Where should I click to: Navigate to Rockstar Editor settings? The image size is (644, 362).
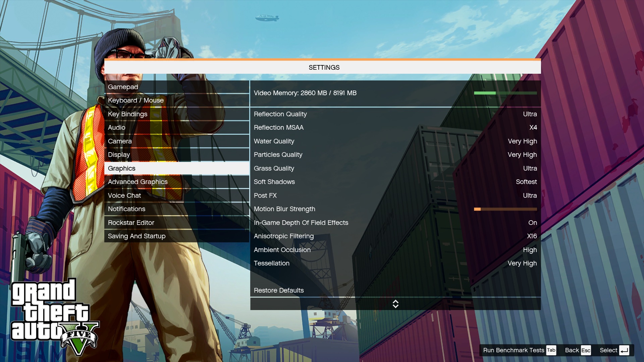coord(131,222)
